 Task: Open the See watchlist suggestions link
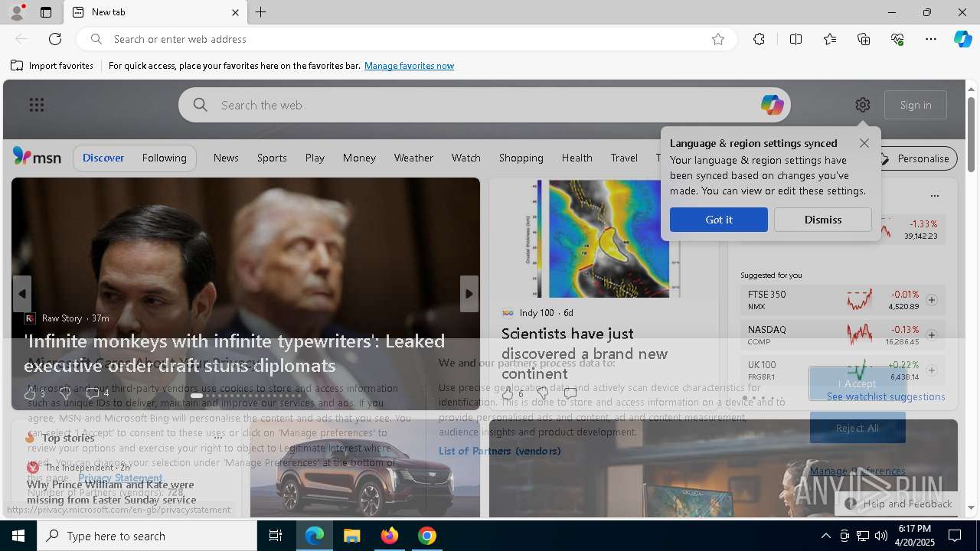click(x=886, y=396)
